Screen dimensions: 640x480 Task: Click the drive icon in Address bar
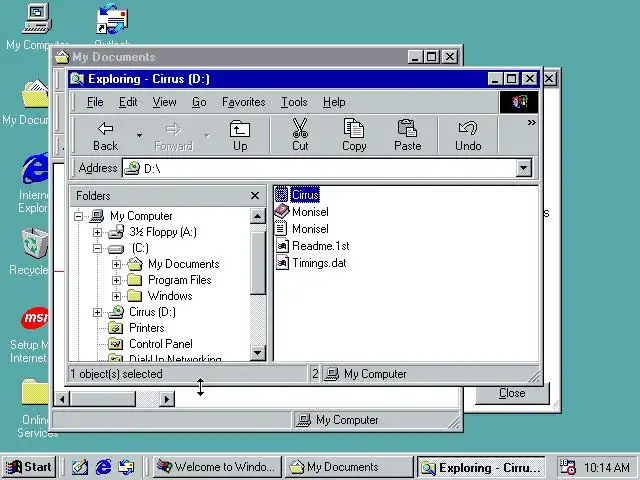point(132,168)
